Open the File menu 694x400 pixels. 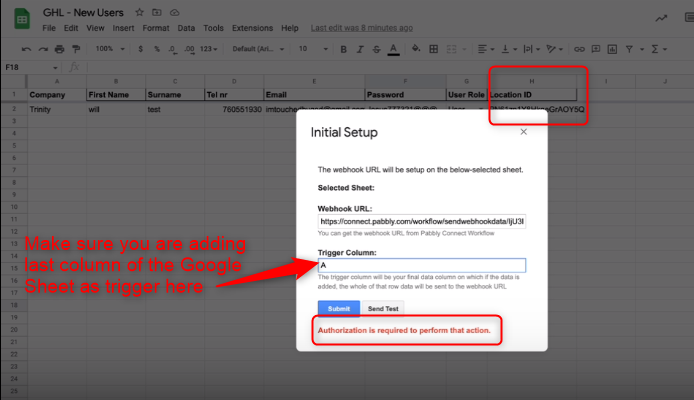coord(49,28)
